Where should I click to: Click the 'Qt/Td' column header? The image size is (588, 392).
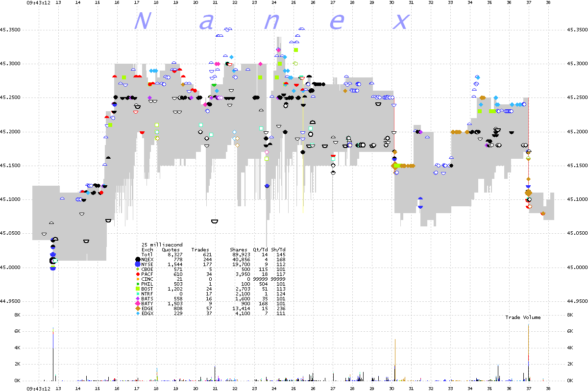(260, 249)
